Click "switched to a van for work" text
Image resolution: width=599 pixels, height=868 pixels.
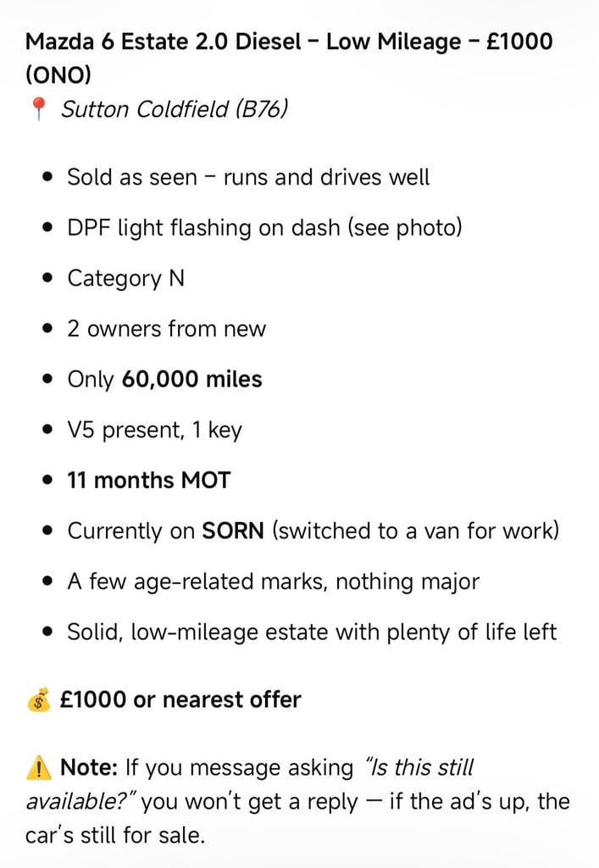[415, 531]
